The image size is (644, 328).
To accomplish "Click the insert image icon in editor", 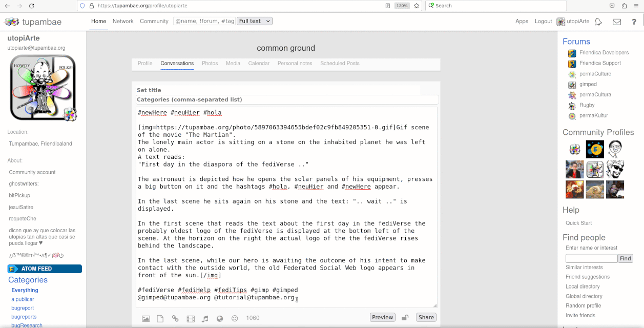I will pyautogui.click(x=146, y=318).
